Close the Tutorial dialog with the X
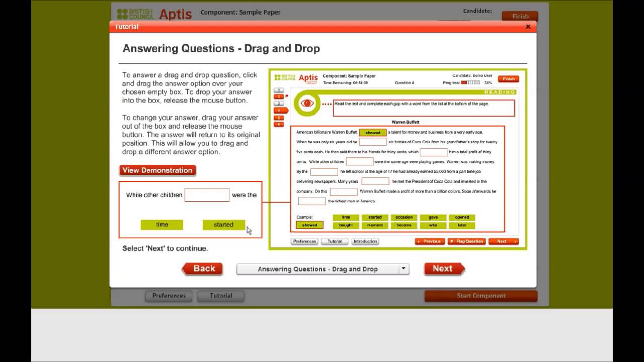Viewport: 644px width, 362px height. tap(528, 27)
